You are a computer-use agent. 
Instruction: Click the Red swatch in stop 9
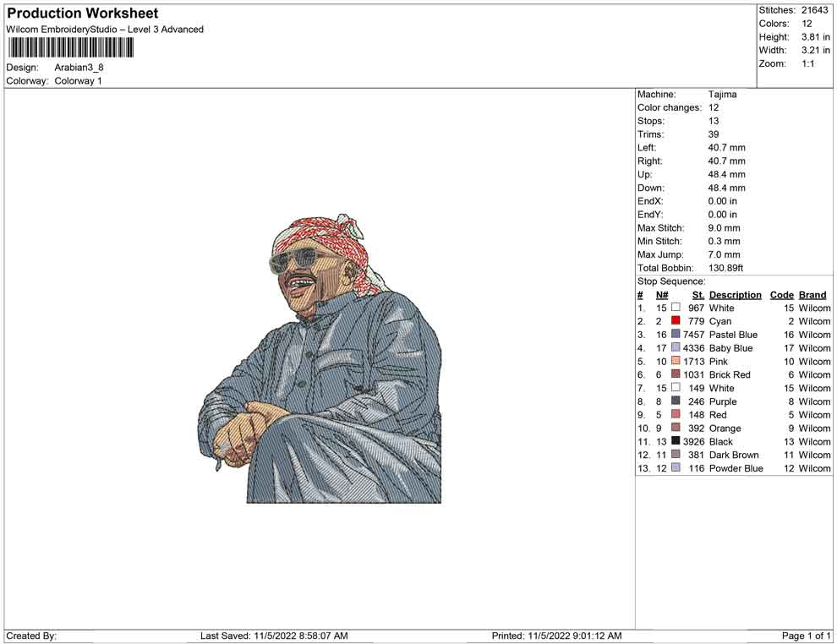tap(676, 414)
